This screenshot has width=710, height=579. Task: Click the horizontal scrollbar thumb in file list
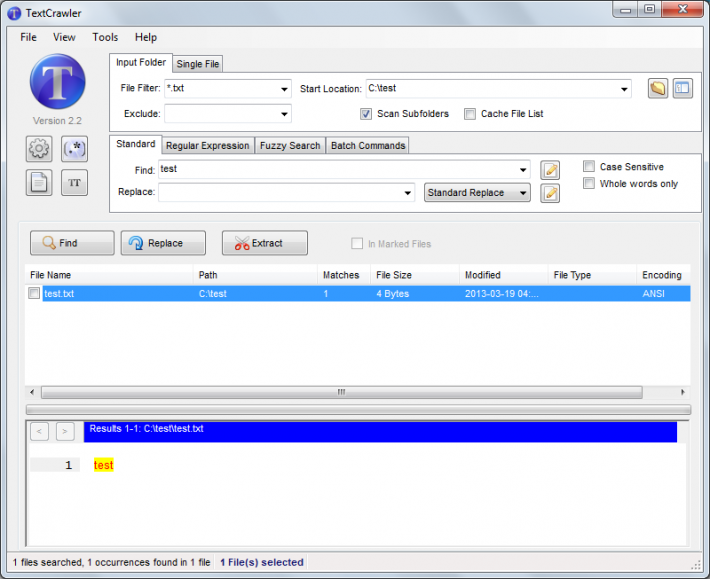point(341,392)
